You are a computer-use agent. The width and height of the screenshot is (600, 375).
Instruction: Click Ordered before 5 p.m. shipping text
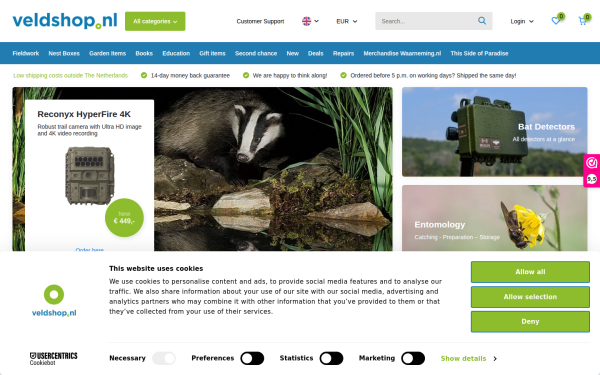tap(433, 75)
